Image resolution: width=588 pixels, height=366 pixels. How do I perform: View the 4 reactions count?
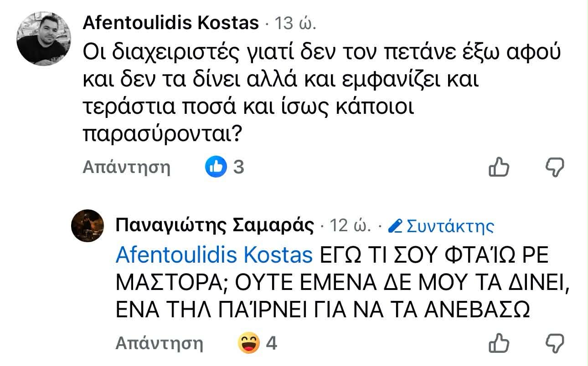pos(271,343)
